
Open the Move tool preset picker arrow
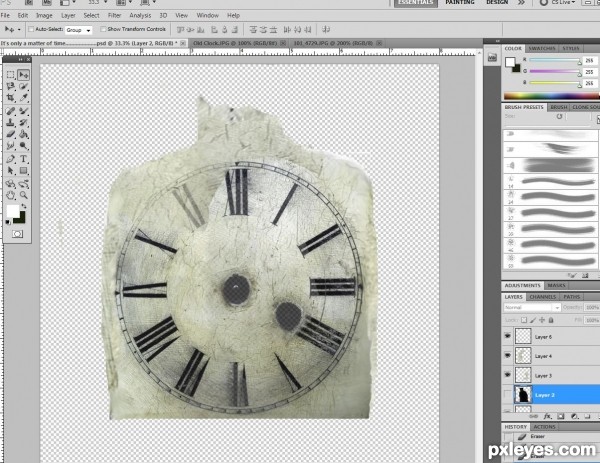click(19, 29)
